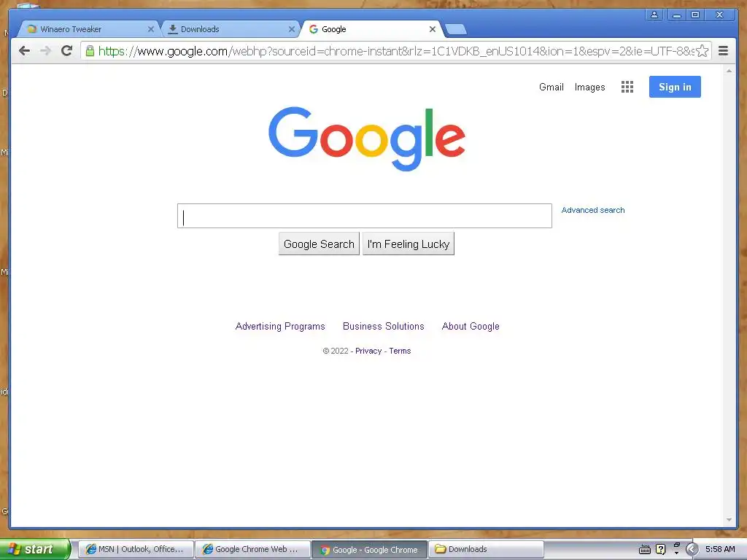Click the Google favicon on active tab
This screenshot has height=560, width=747.
[314, 29]
